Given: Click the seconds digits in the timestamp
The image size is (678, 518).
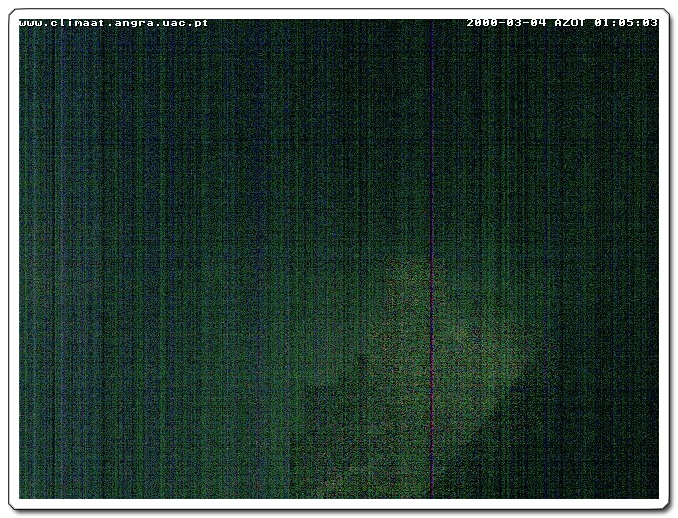Looking at the screenshot, I should tap(649, 22).
